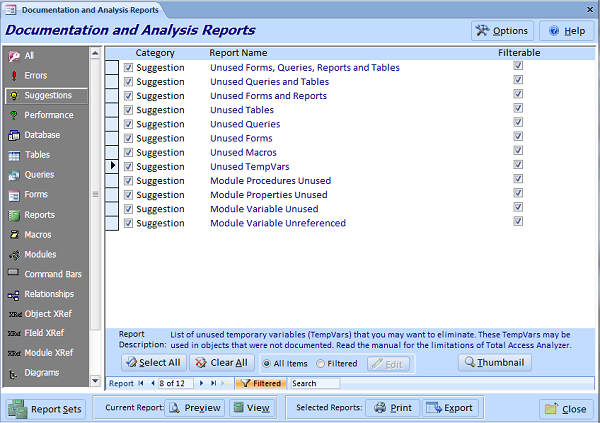Select the row selector for Unused Queries

[x=112, y=124]
